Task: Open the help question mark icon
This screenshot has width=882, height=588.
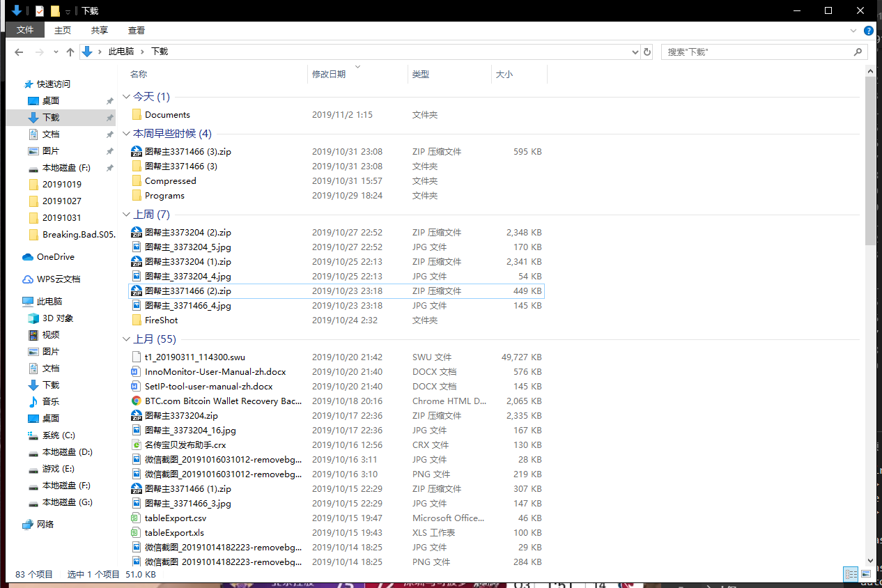Action: click(869, 31)
